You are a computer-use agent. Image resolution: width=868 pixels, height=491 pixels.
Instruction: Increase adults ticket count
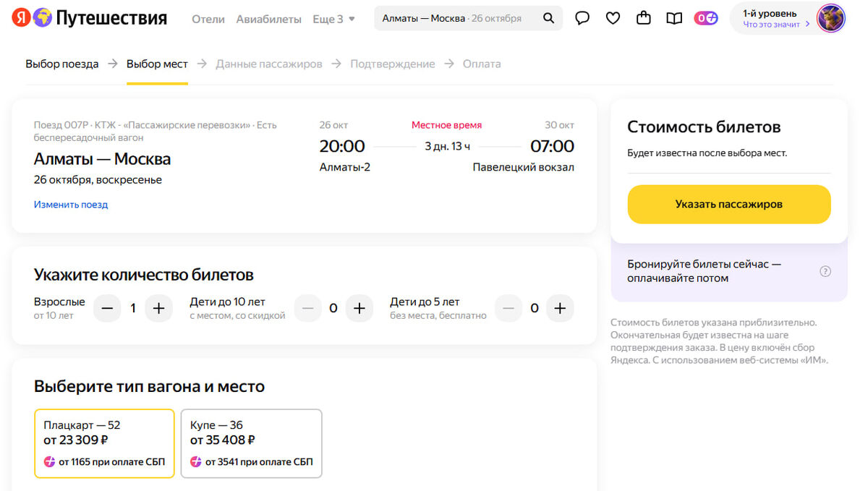tap(159, 309)
